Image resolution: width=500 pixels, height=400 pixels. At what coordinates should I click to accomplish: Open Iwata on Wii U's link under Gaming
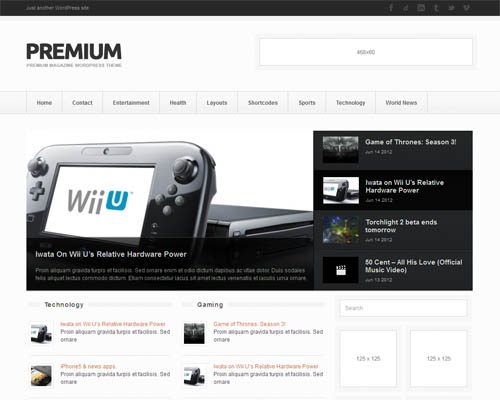pos(266,366)
